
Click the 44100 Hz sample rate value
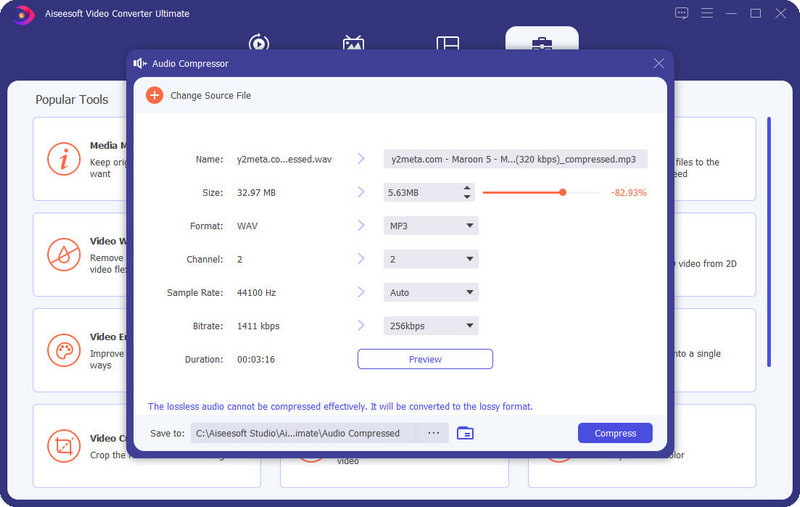coord(256,292)
